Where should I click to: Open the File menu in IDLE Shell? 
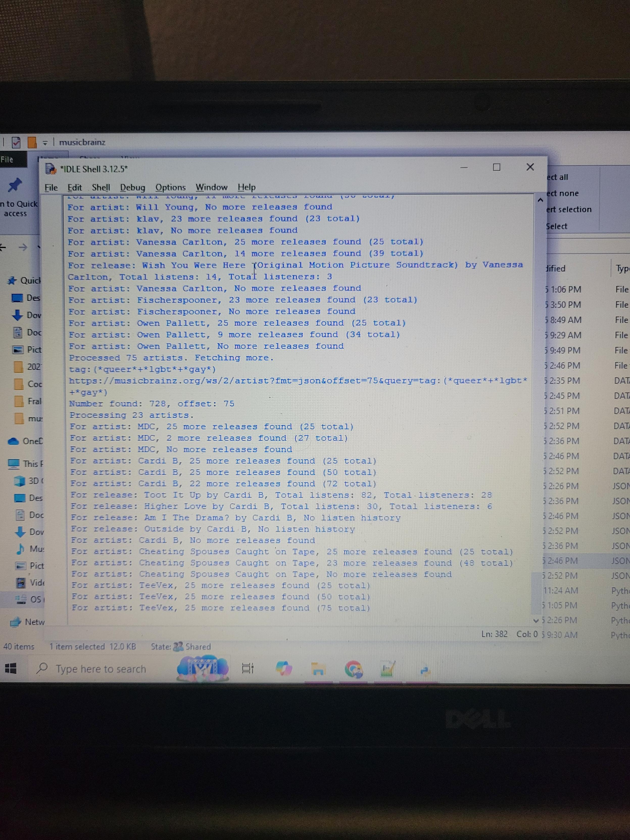pos(51,187)
